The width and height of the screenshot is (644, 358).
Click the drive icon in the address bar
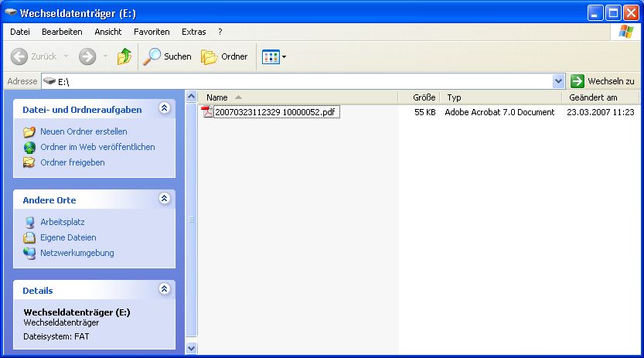49,81
